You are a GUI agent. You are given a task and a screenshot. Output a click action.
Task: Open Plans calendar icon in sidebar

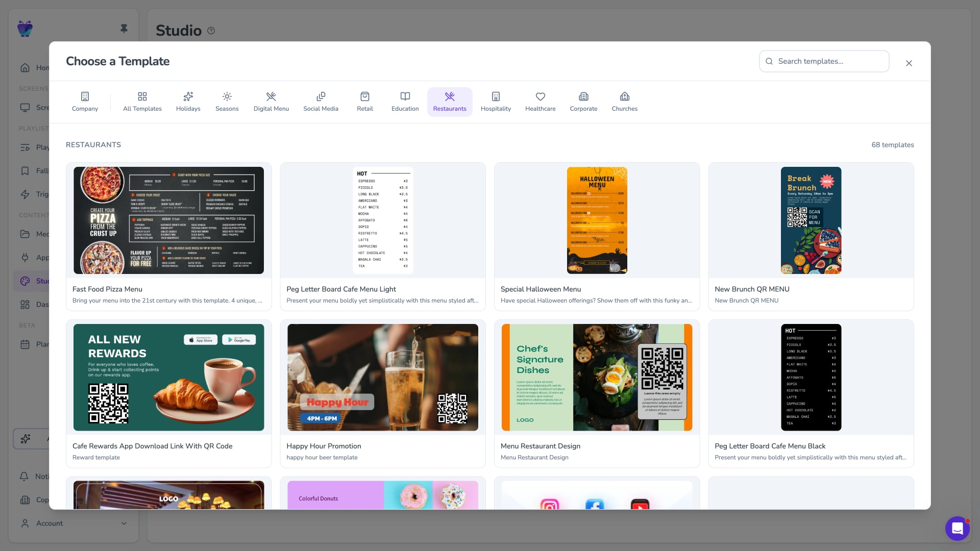click(25, 344)
